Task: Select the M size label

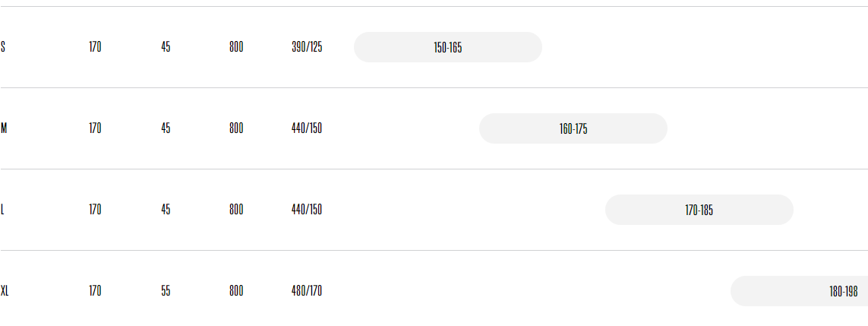Action: [4, 128]
